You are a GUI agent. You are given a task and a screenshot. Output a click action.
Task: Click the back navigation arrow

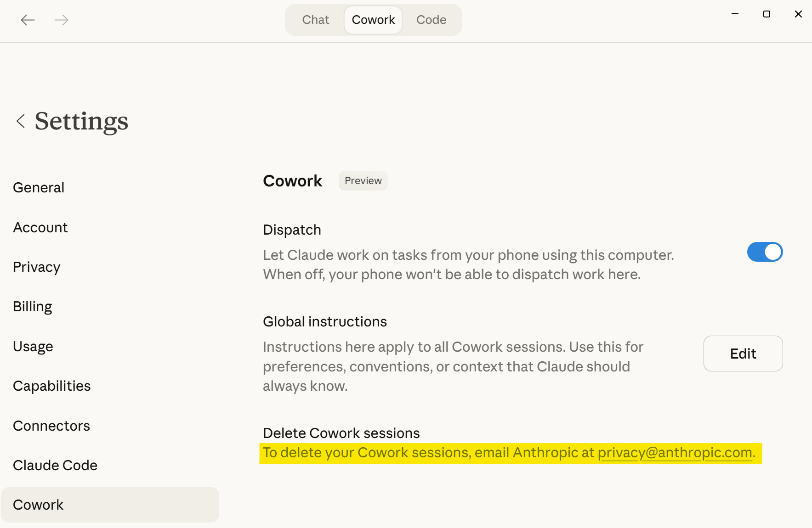[28, 20]
